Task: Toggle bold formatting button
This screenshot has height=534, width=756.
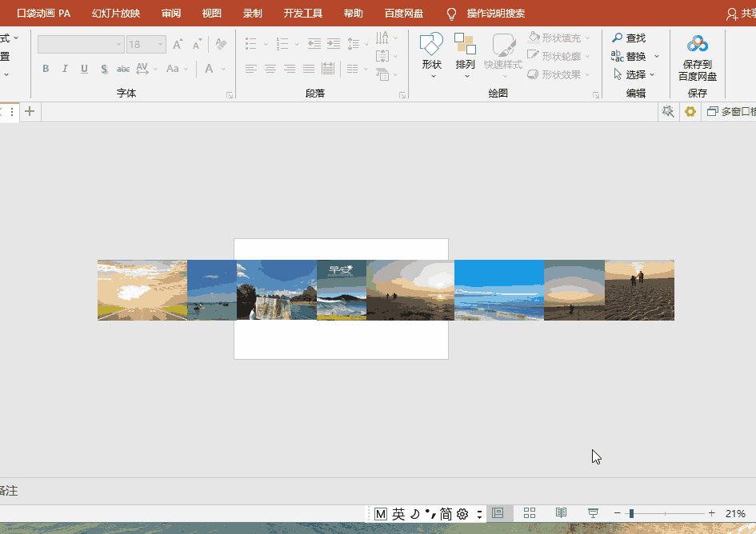Action: [46, 69]
